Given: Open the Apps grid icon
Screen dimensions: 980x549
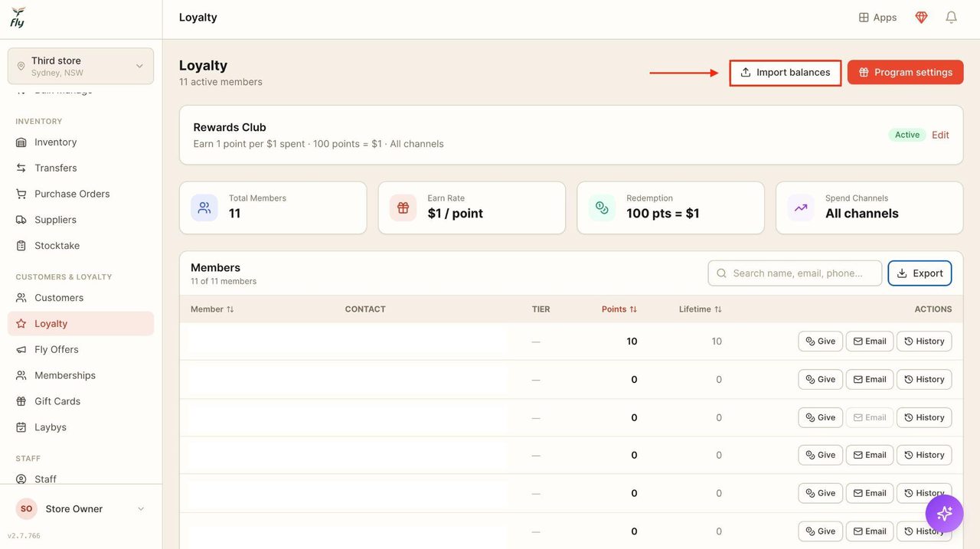Looking at the screenshot, I should tap(877, 18).
